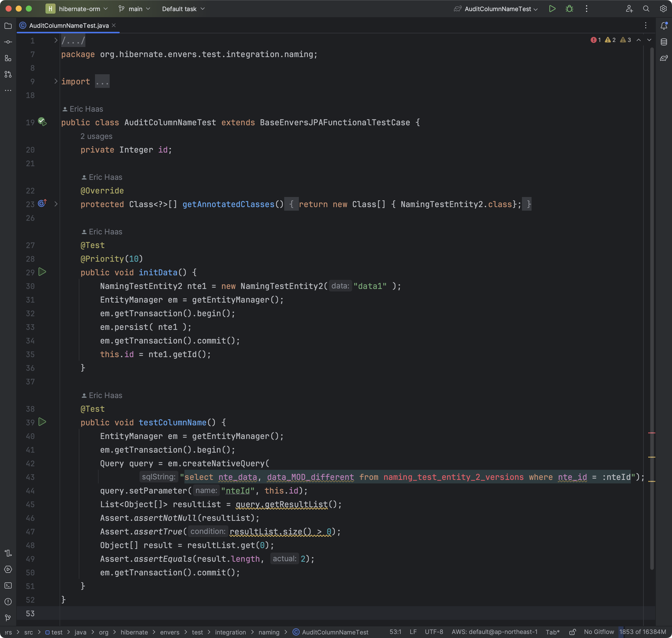672x638 pixels.
Task: Open the Project tool window folder icon
Action: (x=8, y=26)
